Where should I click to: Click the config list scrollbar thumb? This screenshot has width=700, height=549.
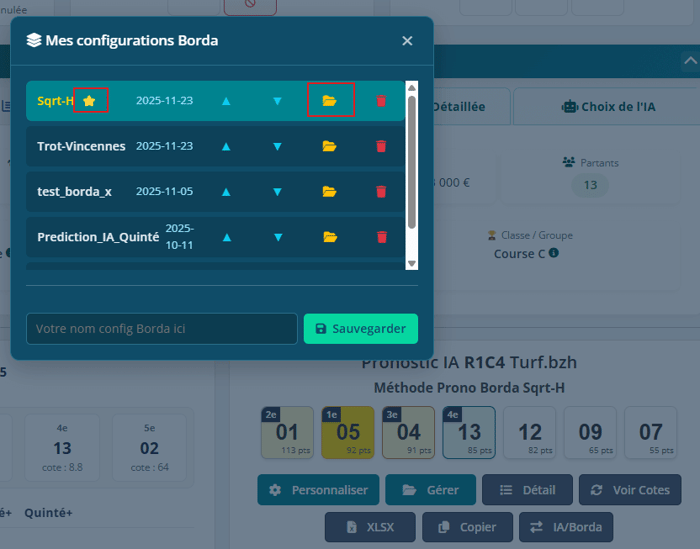[x=412, y=162]
